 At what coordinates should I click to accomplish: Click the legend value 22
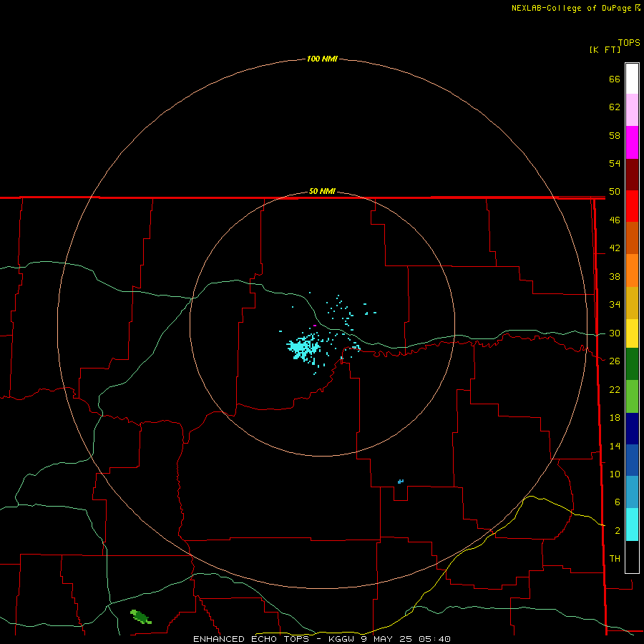[x=615, y=389]
